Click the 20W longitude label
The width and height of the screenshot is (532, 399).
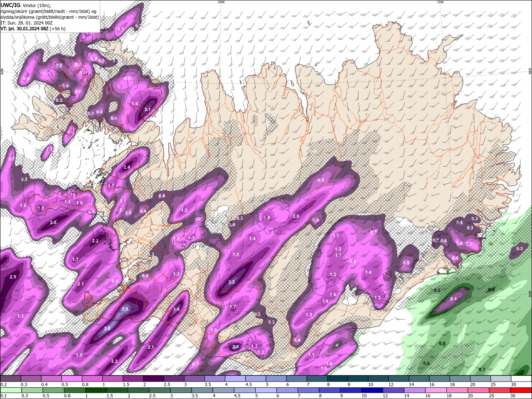(x=221, y=2)
